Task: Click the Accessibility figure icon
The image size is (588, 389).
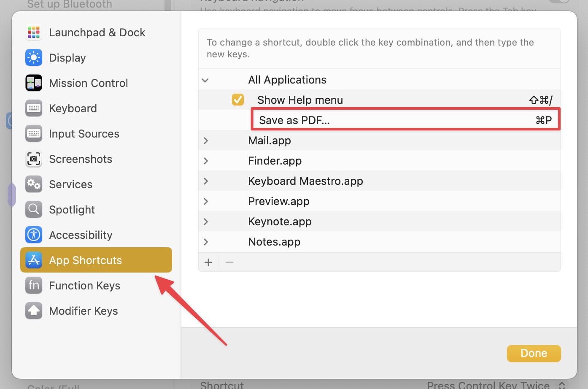Action: 34,235
